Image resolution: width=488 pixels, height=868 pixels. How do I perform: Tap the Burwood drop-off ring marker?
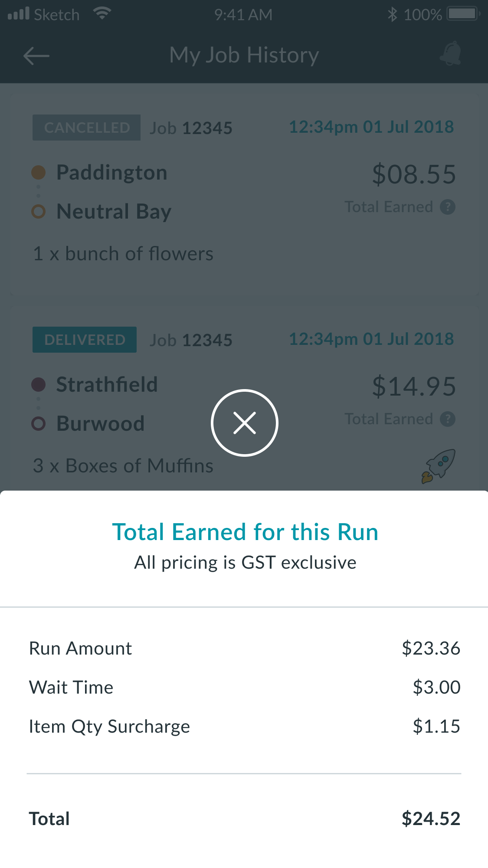click(x=39, y=424)
